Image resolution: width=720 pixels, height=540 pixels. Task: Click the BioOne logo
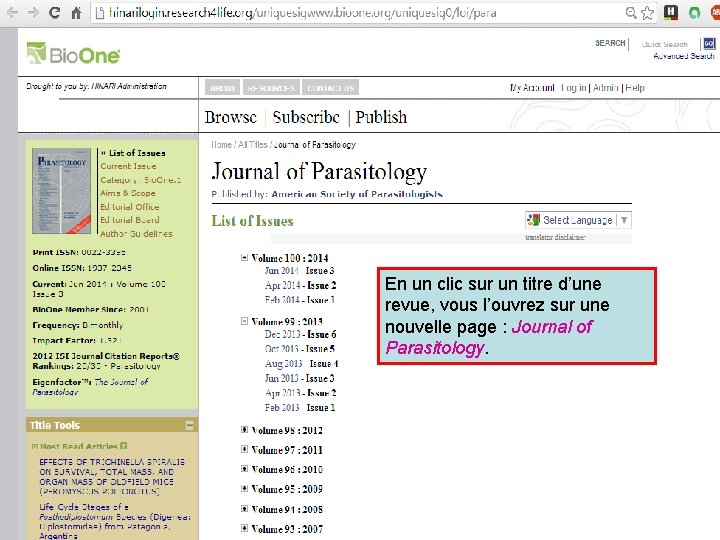coord(73,54)
